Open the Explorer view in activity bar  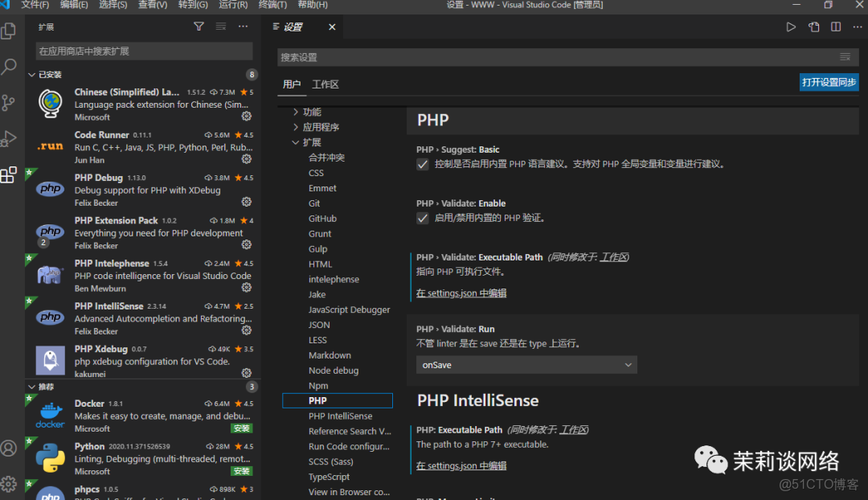click(9, 31)
